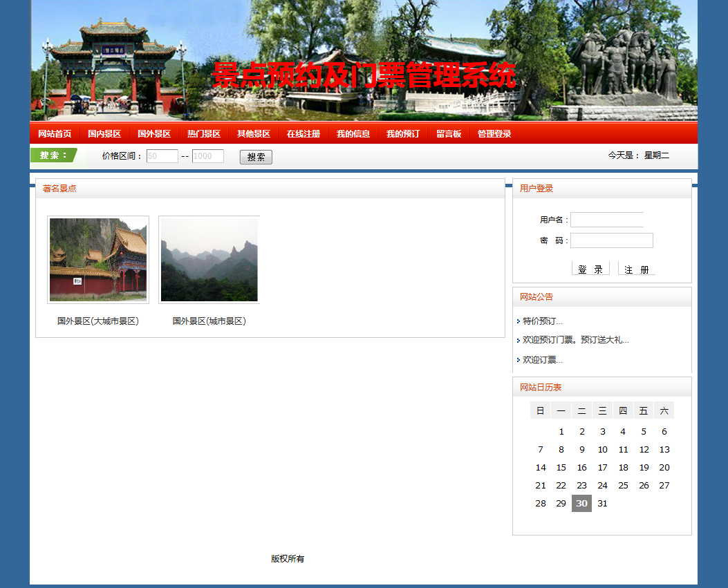The width and height of the screenshot is (728, 588).
Task: Open the 国外景区(大城市景区) temple thumbnail
Action: (x=98, y=259)
